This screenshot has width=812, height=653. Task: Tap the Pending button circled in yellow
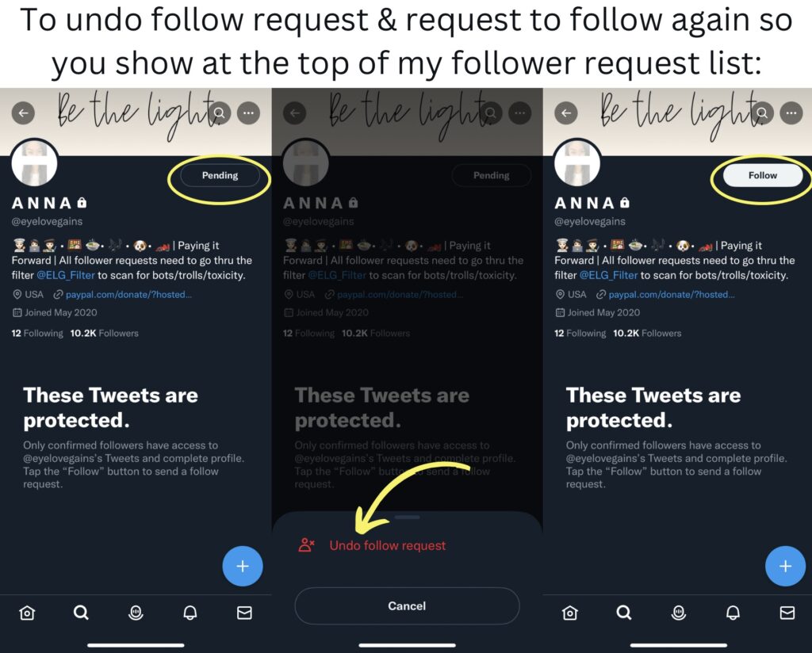point(220,175)
